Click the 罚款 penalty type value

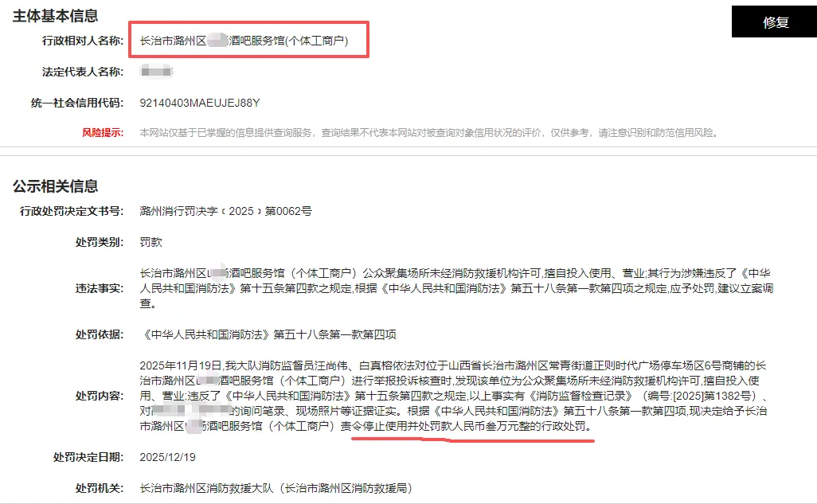coord(151,242)
